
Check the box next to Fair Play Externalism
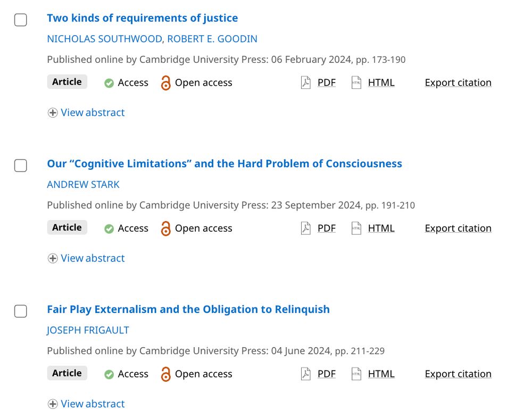tap(21, 311)
